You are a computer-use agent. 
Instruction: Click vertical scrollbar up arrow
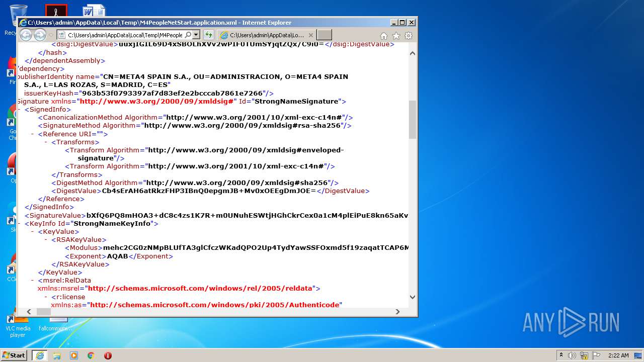pos(413,53)
